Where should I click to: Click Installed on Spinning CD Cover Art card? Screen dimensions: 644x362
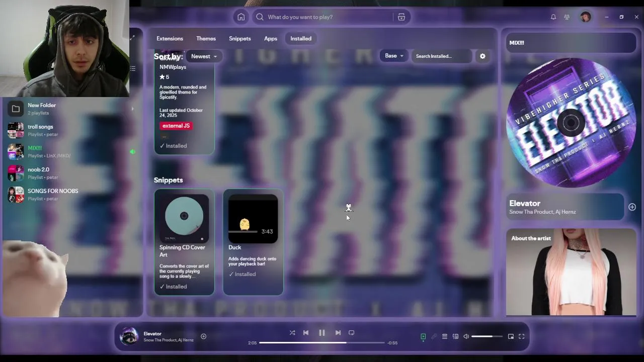click(x=173, y=287)
